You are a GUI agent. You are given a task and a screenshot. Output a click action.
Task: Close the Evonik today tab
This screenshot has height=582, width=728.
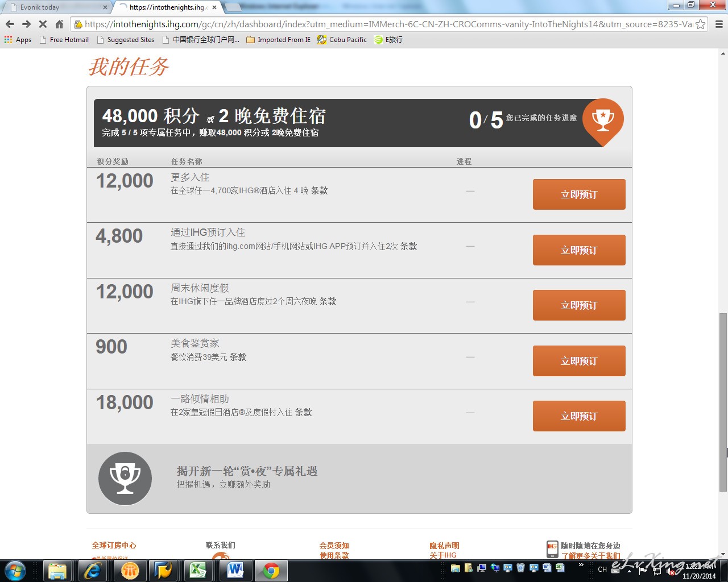point(105,7)
